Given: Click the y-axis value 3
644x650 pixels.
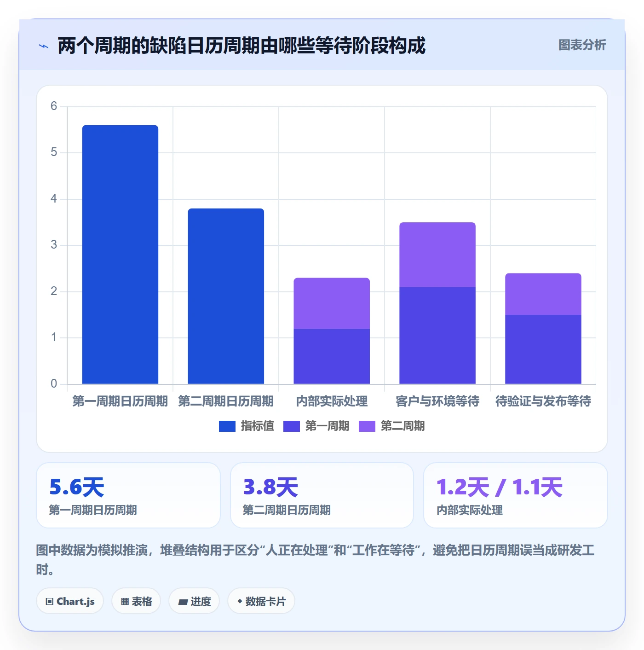Looking at the screenshot, I should (x=54, y=245).
